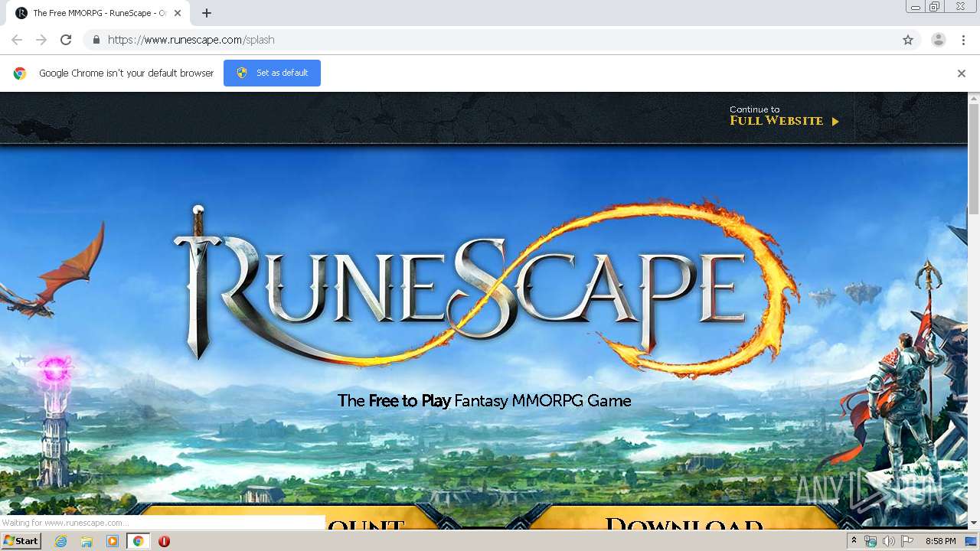980x551 pixels.
Task: Open a new tab with plus button
Action: click(x=207, y=13)
